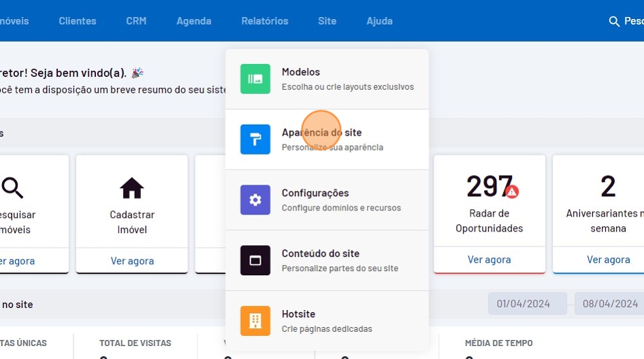Click Ver agora under Aniversariantes card
This screenshot has width=644, height=359.
(608, 260)
